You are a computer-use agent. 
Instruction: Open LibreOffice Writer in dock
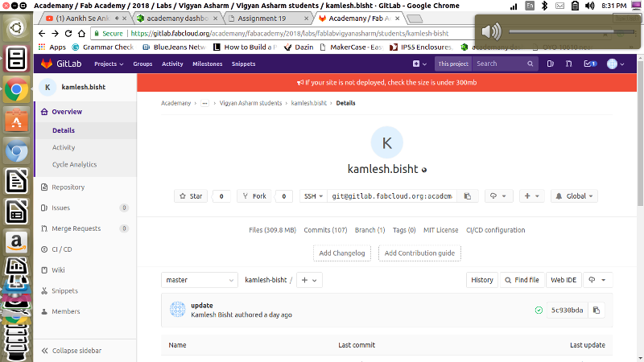coord(16,181)
